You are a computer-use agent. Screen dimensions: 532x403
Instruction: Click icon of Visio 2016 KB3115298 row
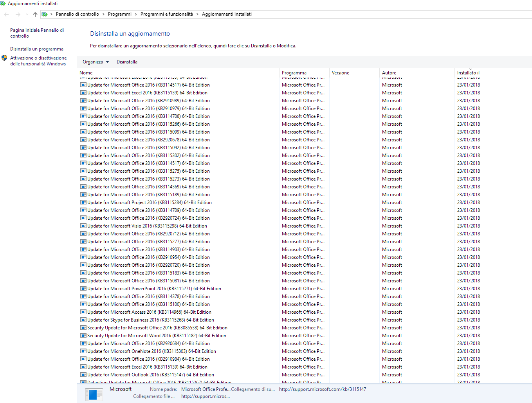(x=83, y=226)
